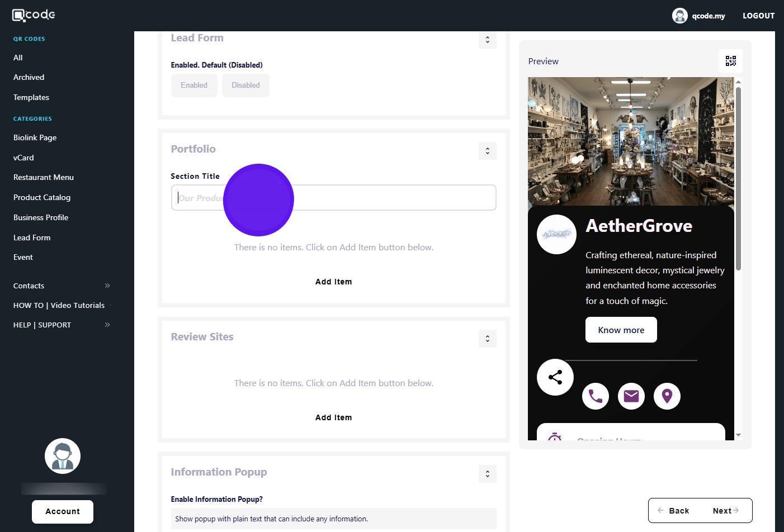
Task: Click the email envelope icon in preview
Action: (631, 396)
